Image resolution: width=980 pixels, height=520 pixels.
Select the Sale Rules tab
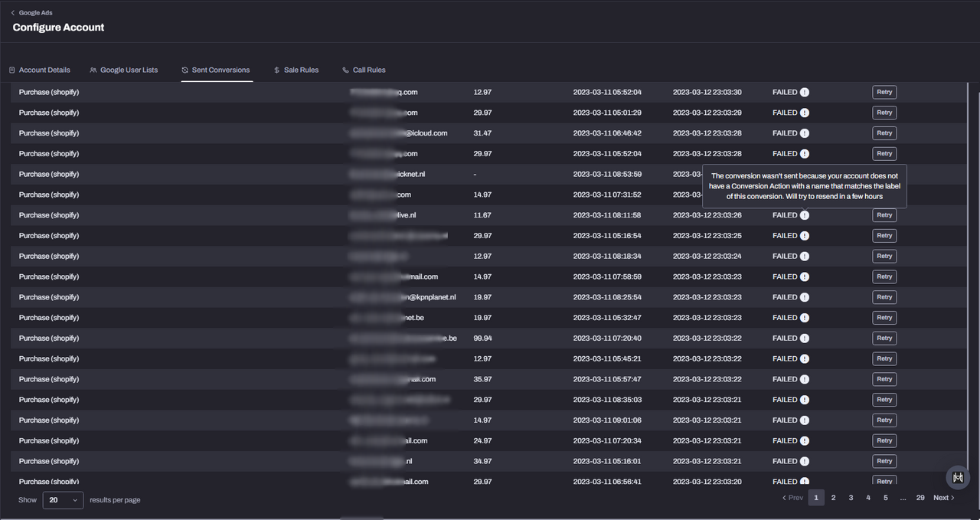coord(296,70)
